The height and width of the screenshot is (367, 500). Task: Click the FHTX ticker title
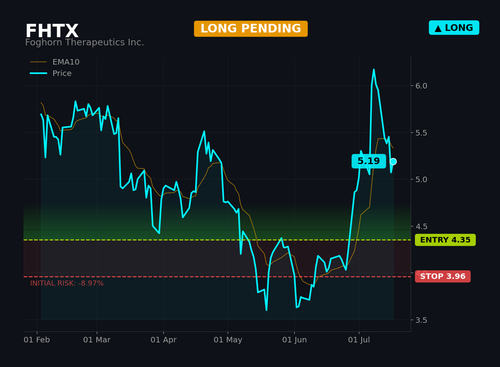[52, 31]
